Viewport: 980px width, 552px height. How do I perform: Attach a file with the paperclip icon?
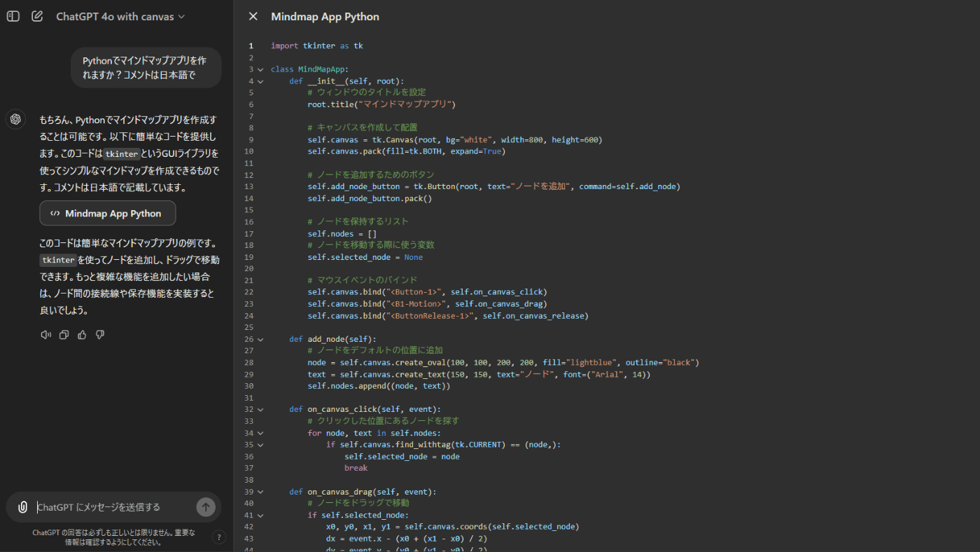coord(22,507)
